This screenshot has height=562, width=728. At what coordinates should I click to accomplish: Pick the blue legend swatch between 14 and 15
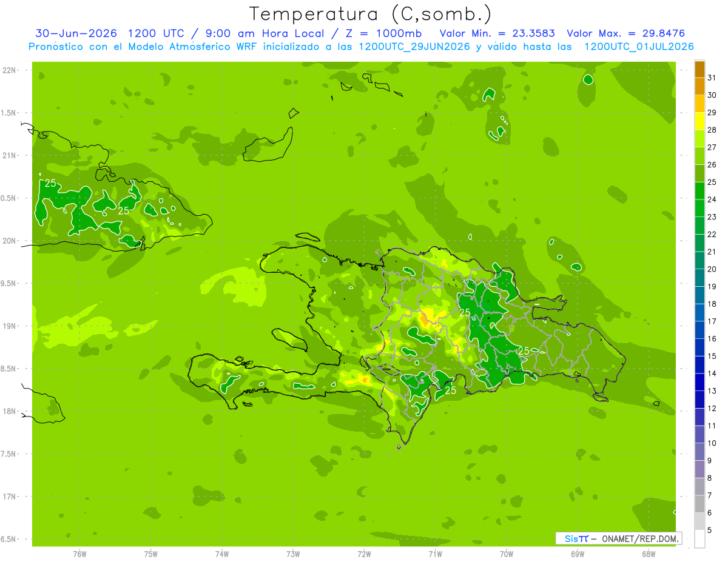point(699,365)
